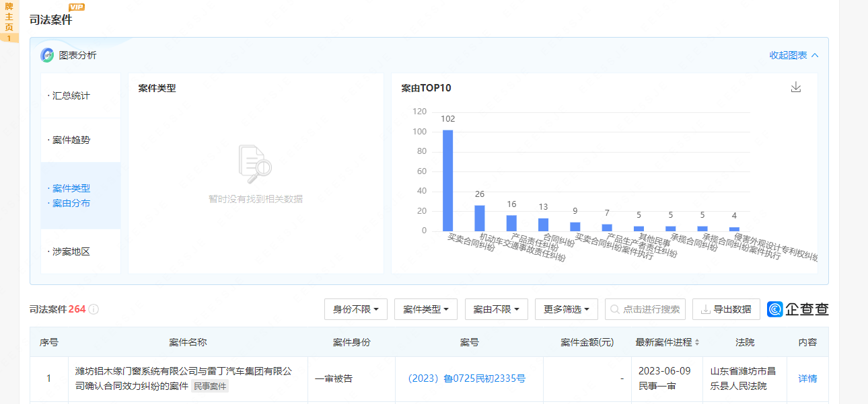Select 案由分布 in side menu
This screenshot has width=868, height=404.
tap(71, 203)
